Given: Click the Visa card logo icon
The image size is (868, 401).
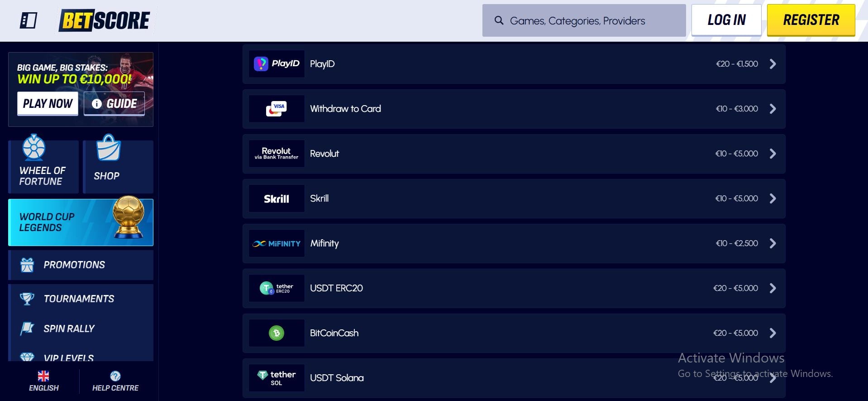Looking at the screenshot, I should click(277, 109).
